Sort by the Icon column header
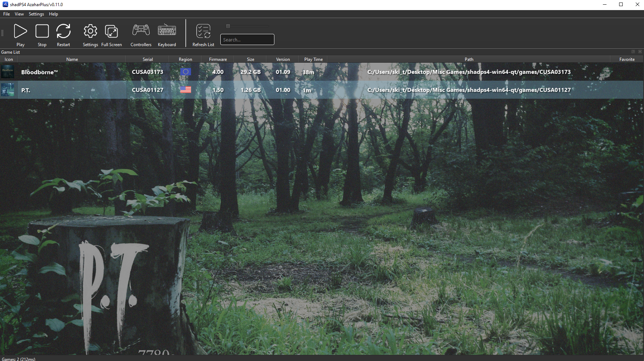 coord(9,59)
